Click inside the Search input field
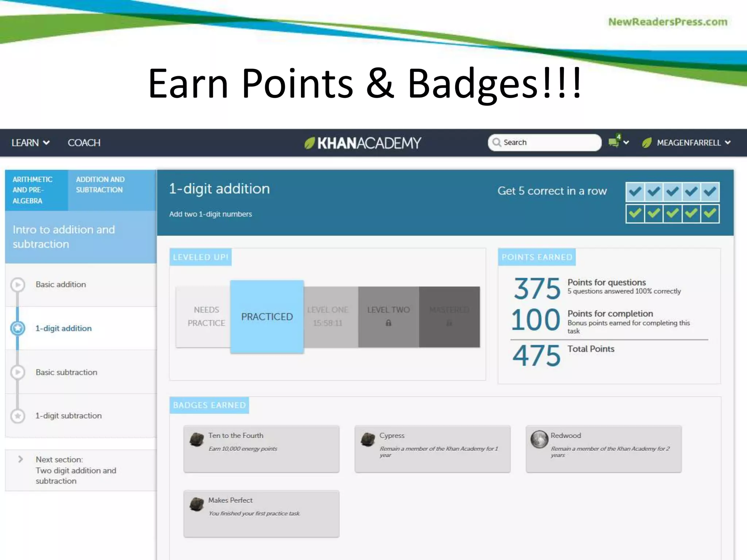The image size is (747, 560). coord(545,142)
